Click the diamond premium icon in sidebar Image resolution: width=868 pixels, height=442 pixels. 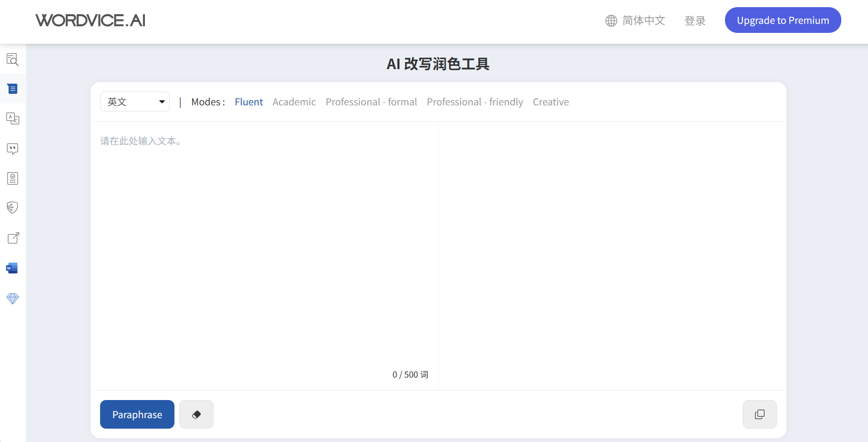click(12, 298)
